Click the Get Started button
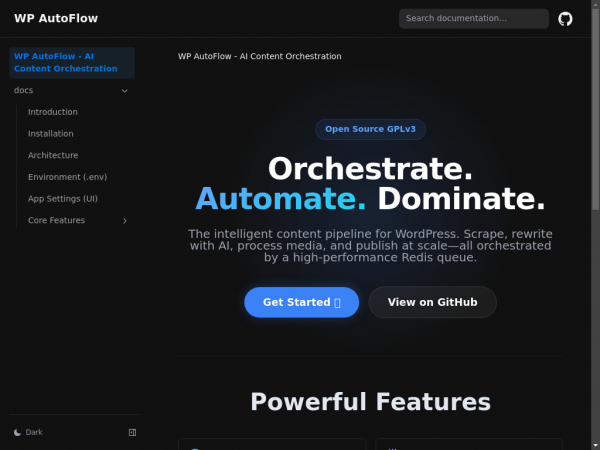Viewport: 600px width, 450px height. pos(302,302)
